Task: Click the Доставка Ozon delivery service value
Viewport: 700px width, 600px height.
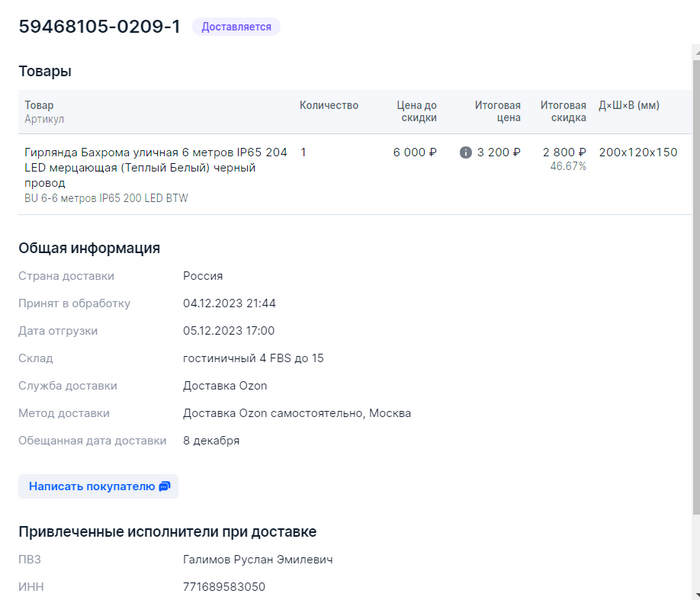Action: 225,386
